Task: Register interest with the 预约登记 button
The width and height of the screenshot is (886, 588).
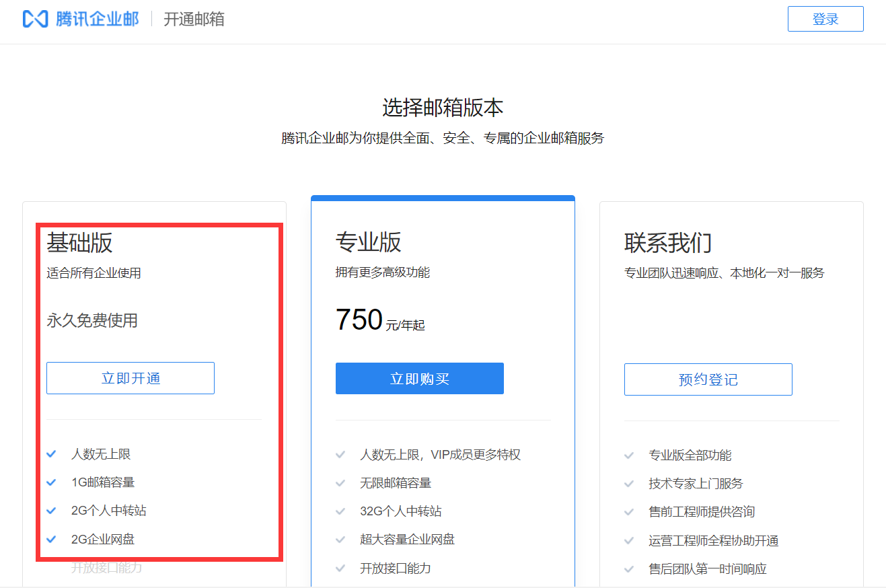Action: (x=708, y=379)
